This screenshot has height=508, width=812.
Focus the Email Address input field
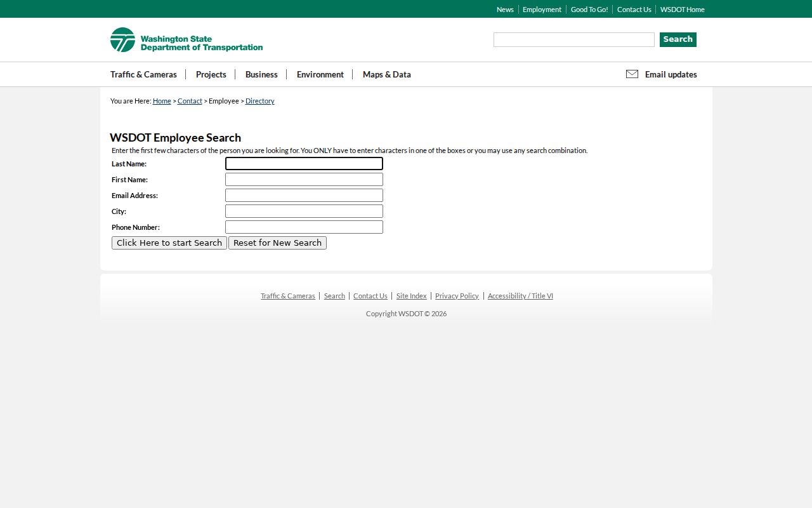click(x=304, y=196)
